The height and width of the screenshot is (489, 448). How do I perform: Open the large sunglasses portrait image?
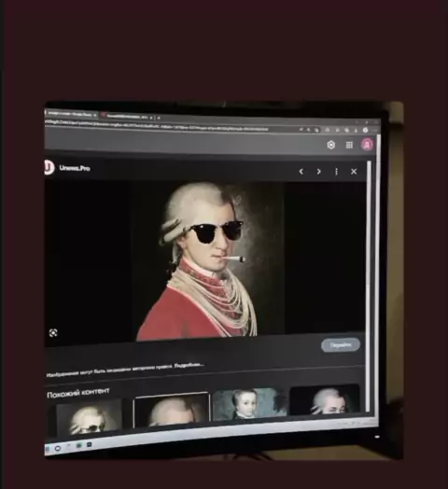point(207,260)
